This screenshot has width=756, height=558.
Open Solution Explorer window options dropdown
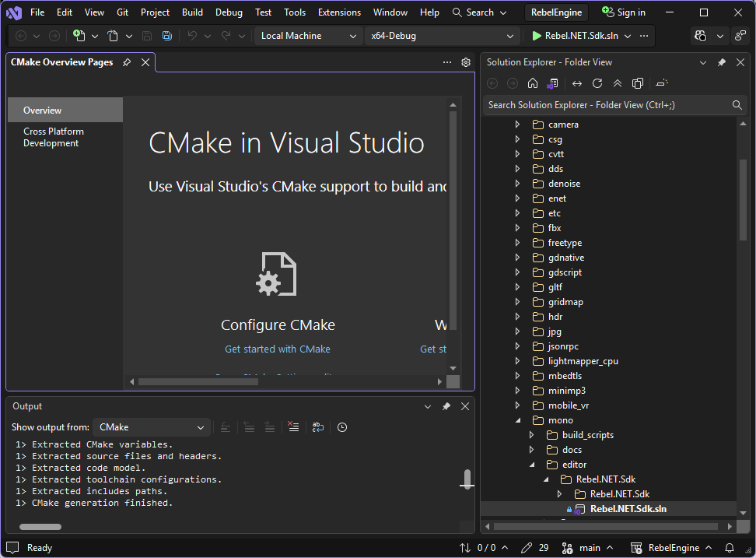(x=702, y=62)
